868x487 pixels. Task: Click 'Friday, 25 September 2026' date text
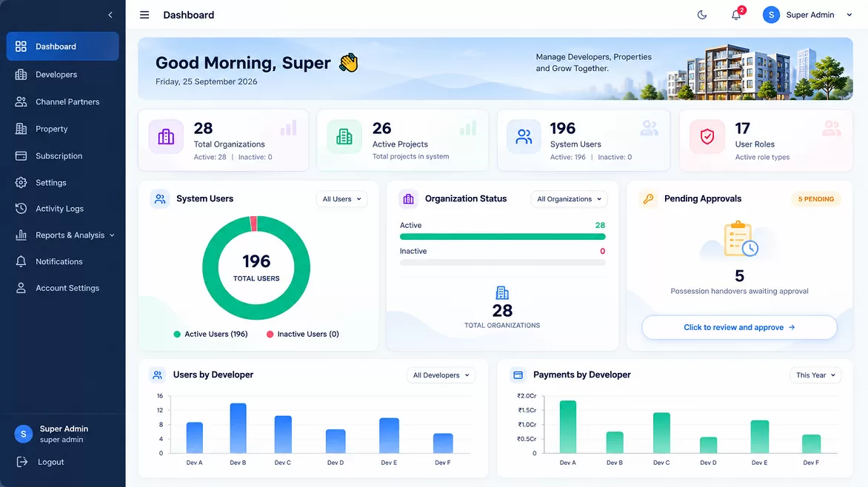[x=207, y=82]
